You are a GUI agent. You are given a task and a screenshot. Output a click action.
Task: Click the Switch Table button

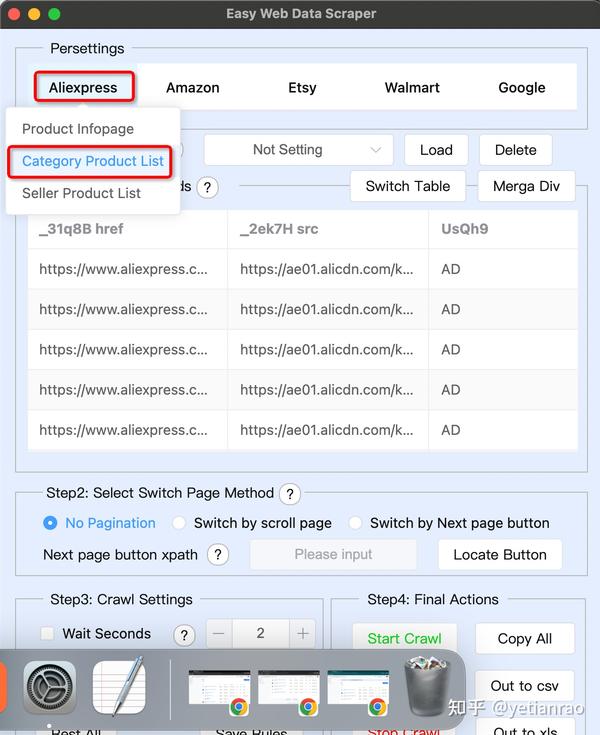tap(408, 186)
